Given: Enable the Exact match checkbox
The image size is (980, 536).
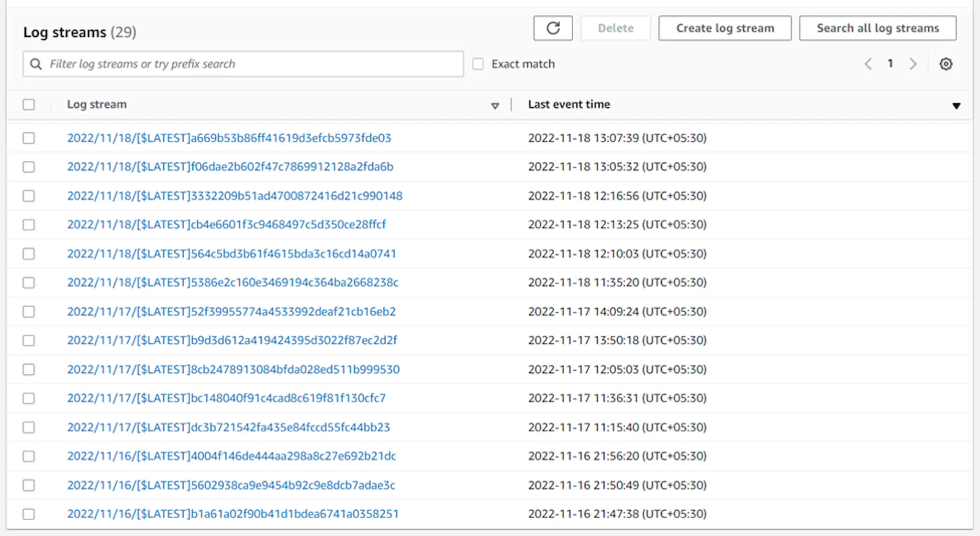Looking at the screenshot, I should click(478, 64).
